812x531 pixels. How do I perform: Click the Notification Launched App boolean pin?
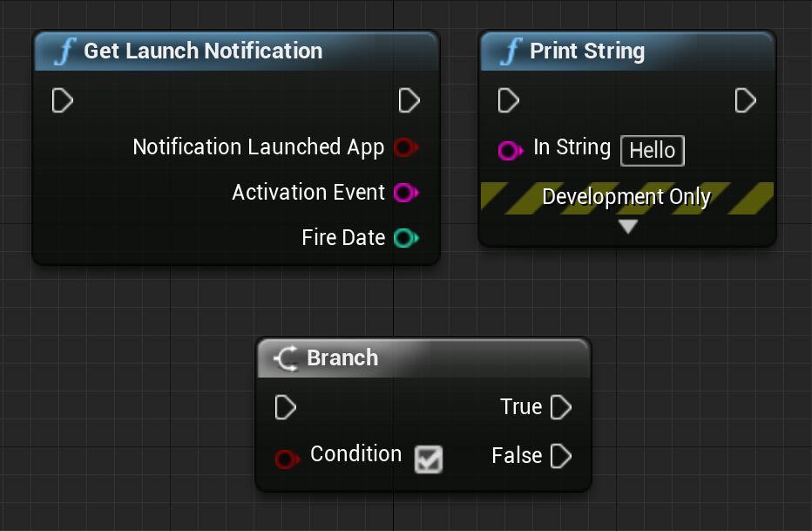[404, 147]
